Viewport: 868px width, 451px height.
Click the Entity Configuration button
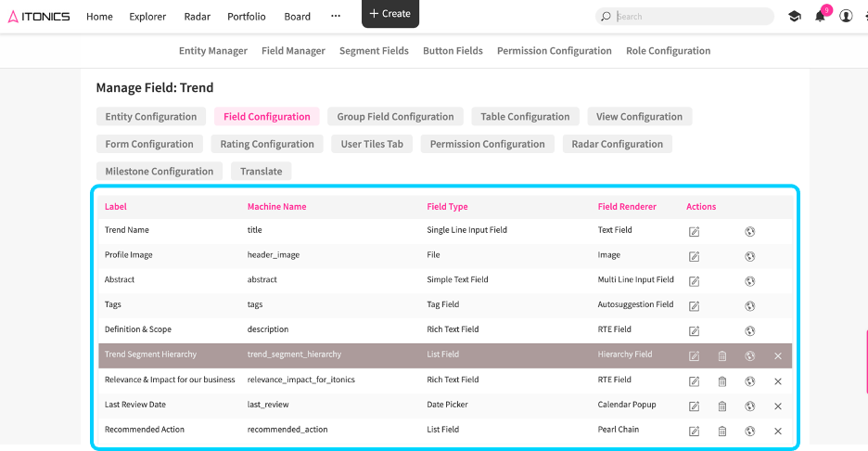tap(150, 117)
